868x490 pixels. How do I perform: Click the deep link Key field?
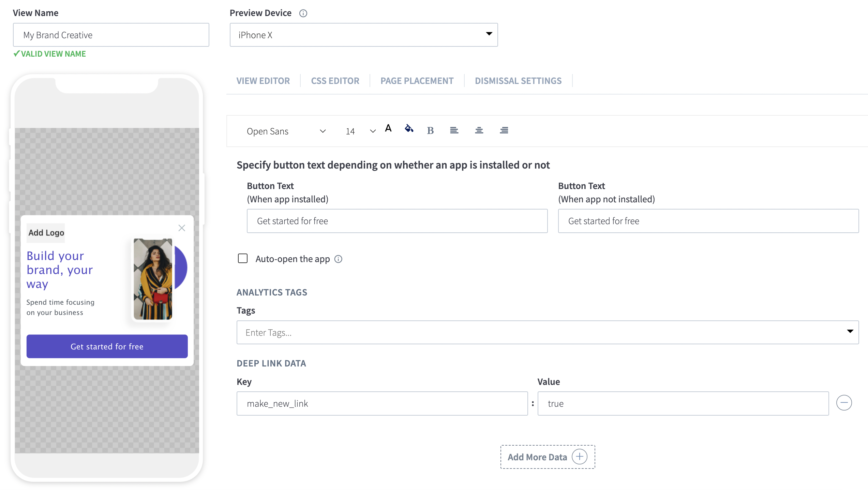pyautogui.click(x=382, y=404)
